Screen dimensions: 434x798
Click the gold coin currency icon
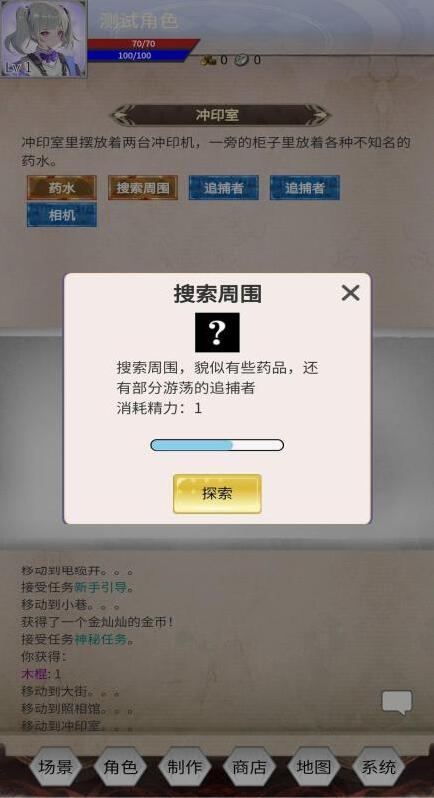click(x=209, y=61)
